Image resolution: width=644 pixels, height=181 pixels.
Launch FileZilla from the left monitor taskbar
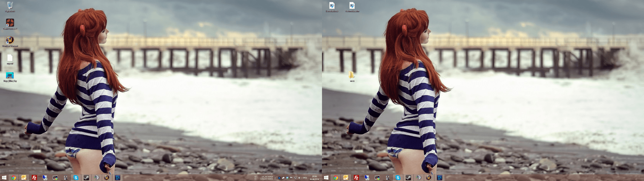tap(34, 178)
